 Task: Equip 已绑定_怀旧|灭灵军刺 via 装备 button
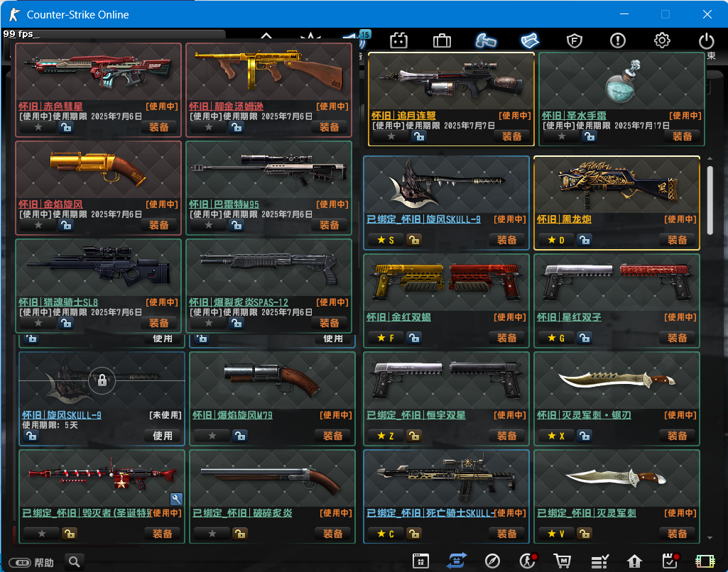(x=677, y=533)
